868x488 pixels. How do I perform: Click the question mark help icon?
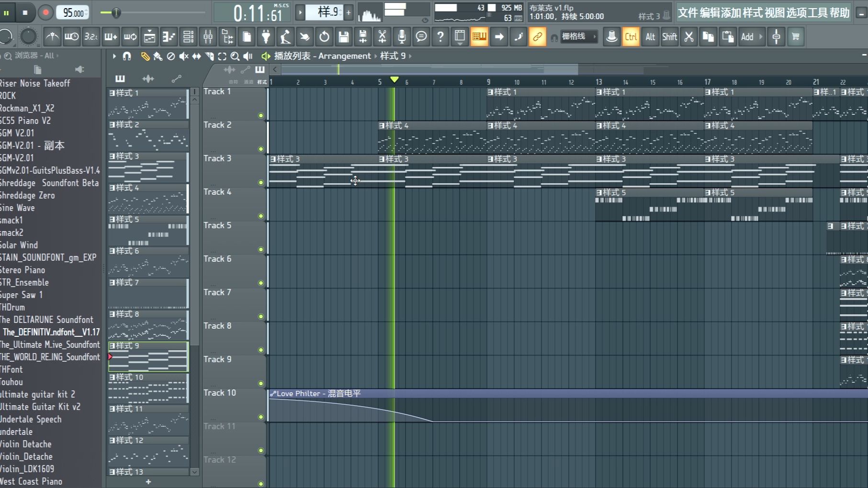click(440, 37)
